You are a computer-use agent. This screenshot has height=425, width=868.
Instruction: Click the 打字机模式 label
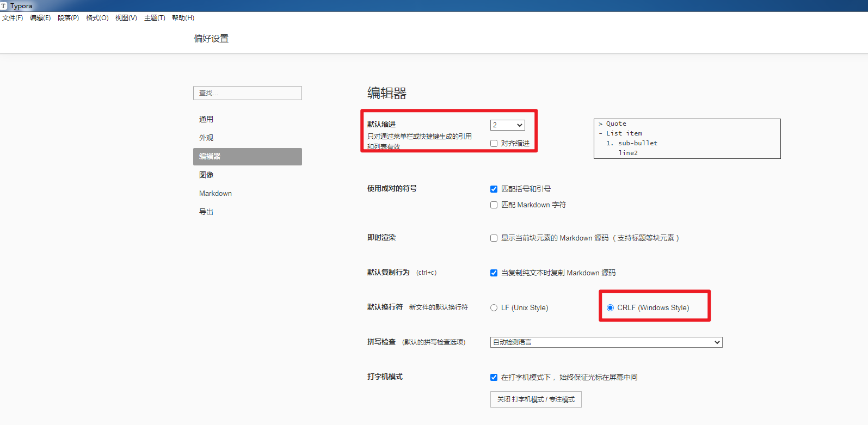pos(385,377)
